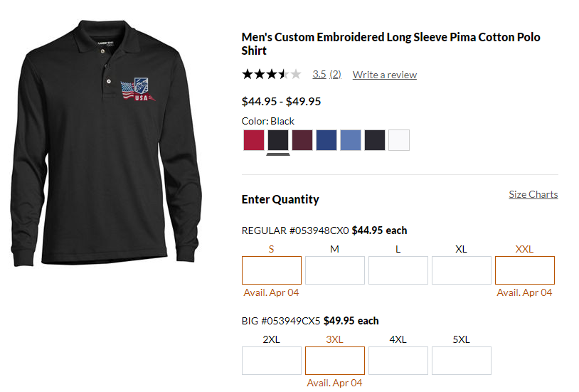Focus the size M quantity box
This screenshot has height=392, width=579.
pyautogui.click(x=335, y=270)
